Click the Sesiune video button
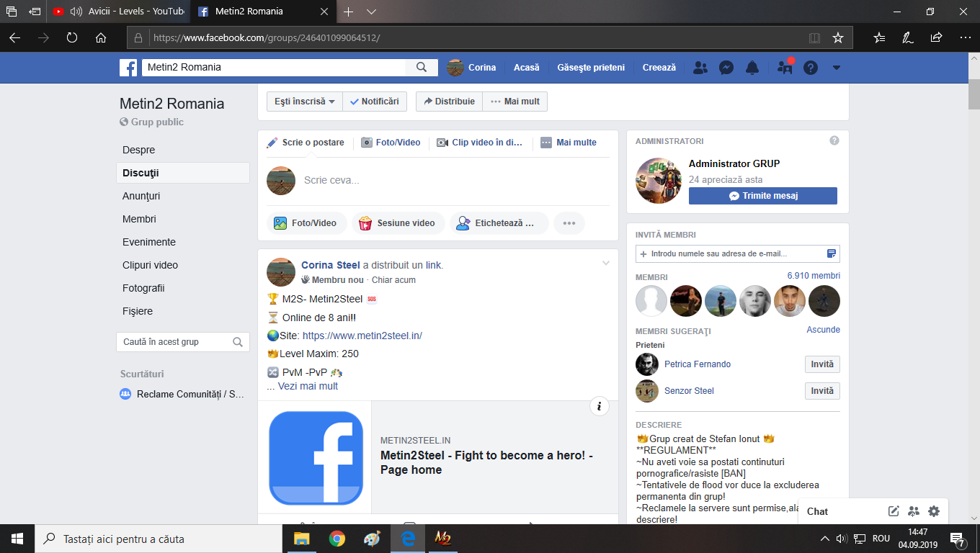Viewport: 980px width, 553px height. [398, 223]
